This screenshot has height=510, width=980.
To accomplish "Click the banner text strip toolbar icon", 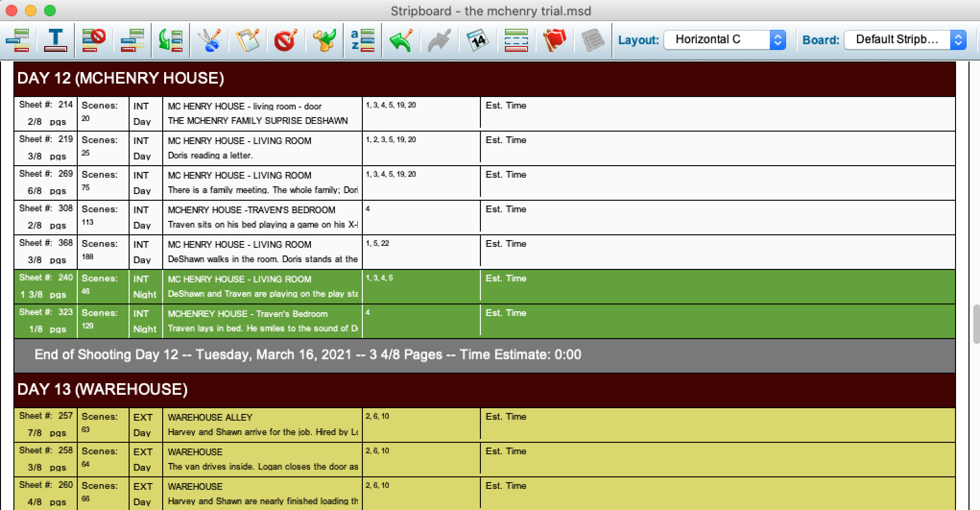I will coord(56,40).
